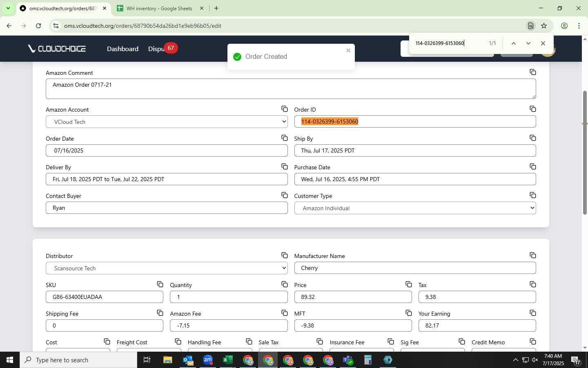Open Zoom from the taskbar

coord(208,360)
